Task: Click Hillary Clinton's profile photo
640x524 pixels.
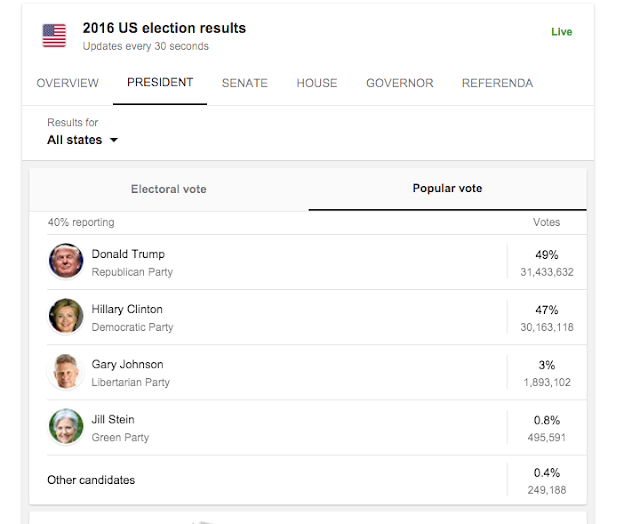Action: tap(66, 316)
